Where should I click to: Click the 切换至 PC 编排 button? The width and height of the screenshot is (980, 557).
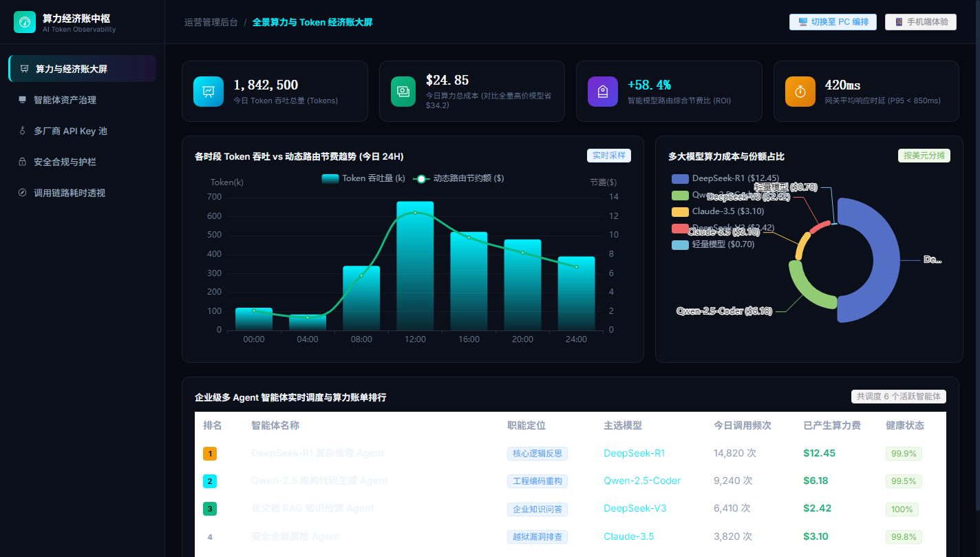click(833, 22)
